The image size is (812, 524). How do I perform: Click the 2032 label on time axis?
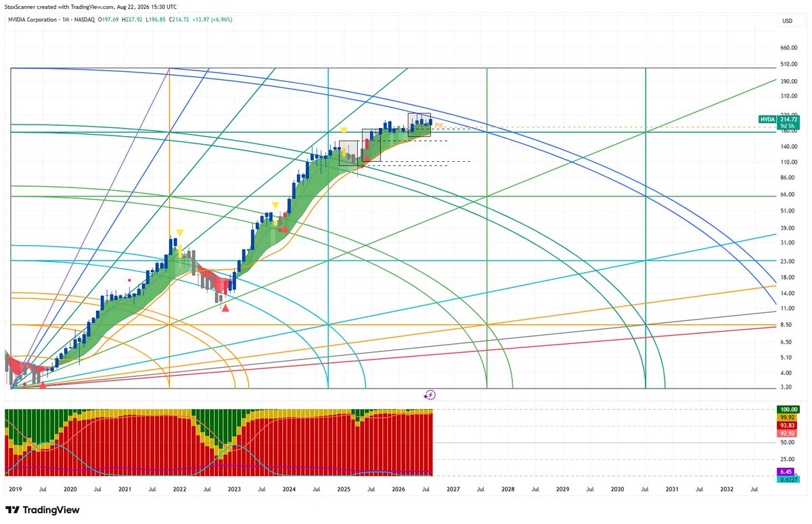(x=727, y=488)
